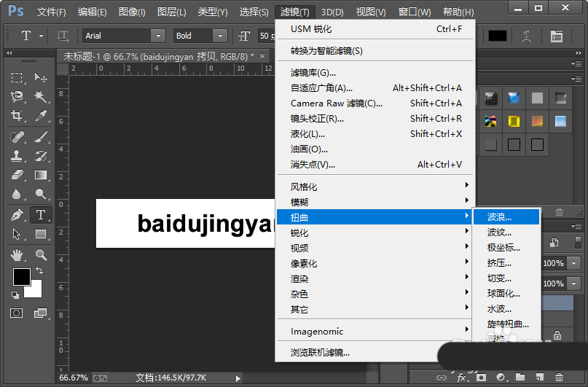Toggle the character and paragraph panels
Image resolution: width=588 pixels, height=387 pixels.
[557, 36]
